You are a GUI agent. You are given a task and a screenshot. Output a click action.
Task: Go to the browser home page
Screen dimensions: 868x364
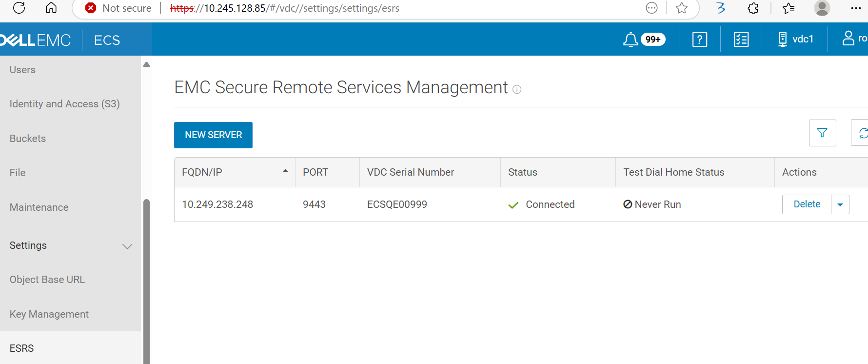tap(51, 8)
